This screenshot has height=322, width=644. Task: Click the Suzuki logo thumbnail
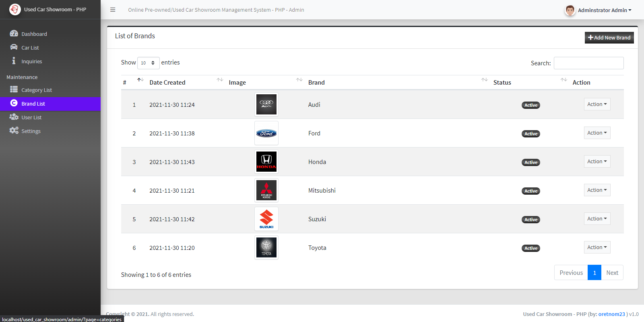tap(266, 219)
